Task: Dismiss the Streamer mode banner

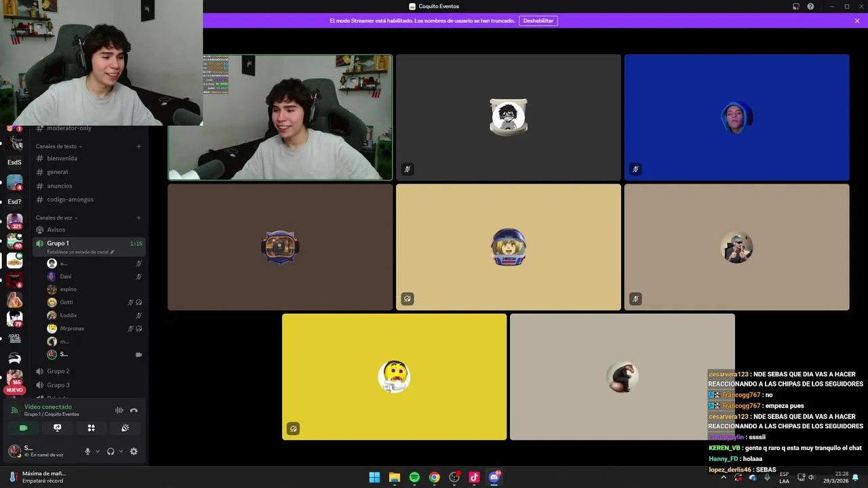Action: pos(857,21)
